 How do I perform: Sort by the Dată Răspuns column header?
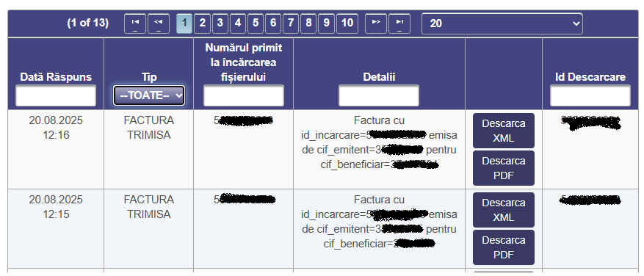tap(56, 77)
